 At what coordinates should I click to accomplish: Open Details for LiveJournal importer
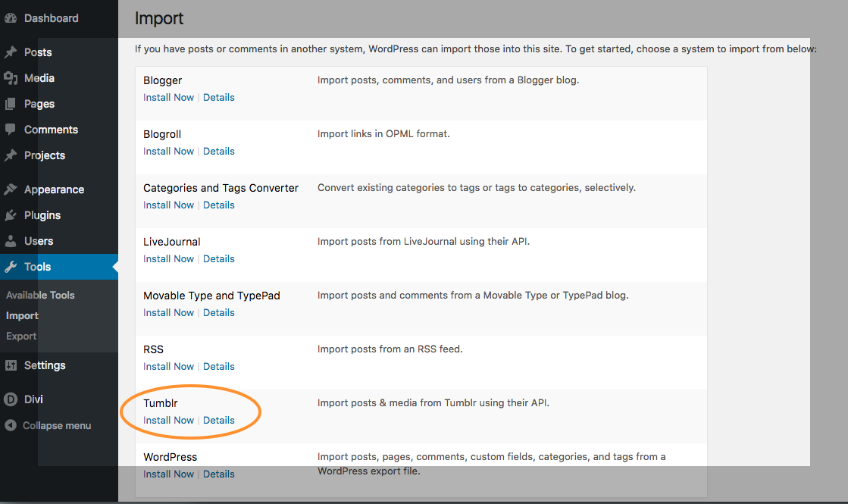[x=218, y=258]
